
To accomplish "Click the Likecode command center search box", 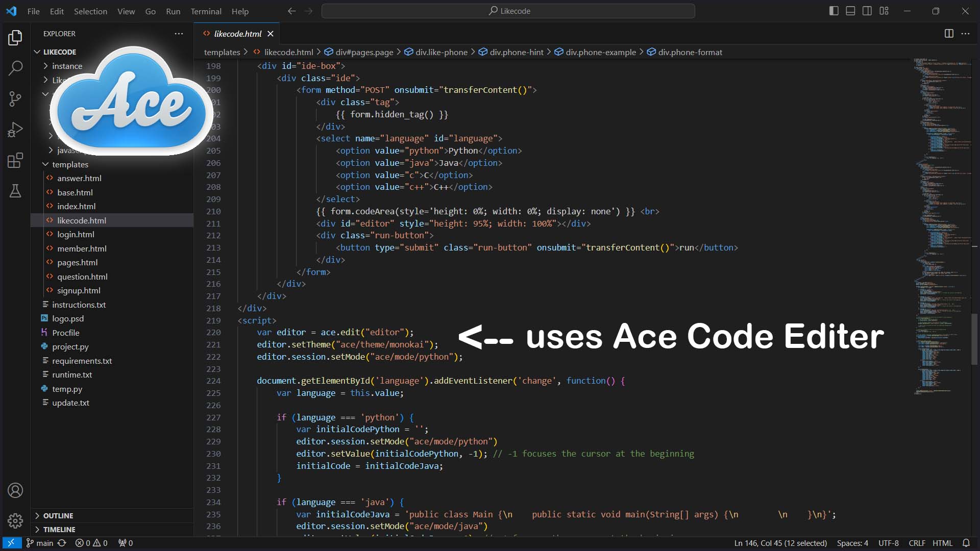I will [x=508, y=11].
